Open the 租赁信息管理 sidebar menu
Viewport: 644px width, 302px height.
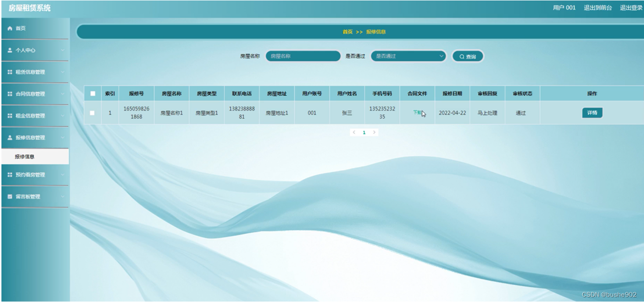click(35, 72)
